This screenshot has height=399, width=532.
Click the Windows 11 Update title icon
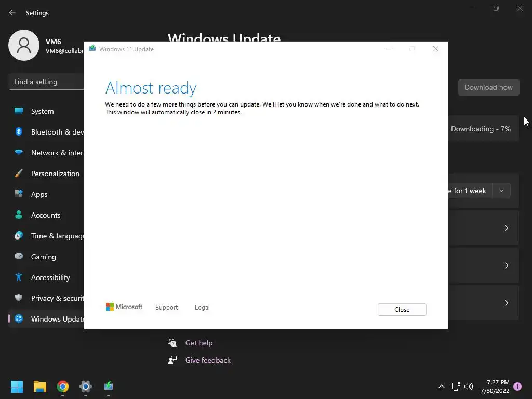(x=92, y=48)
